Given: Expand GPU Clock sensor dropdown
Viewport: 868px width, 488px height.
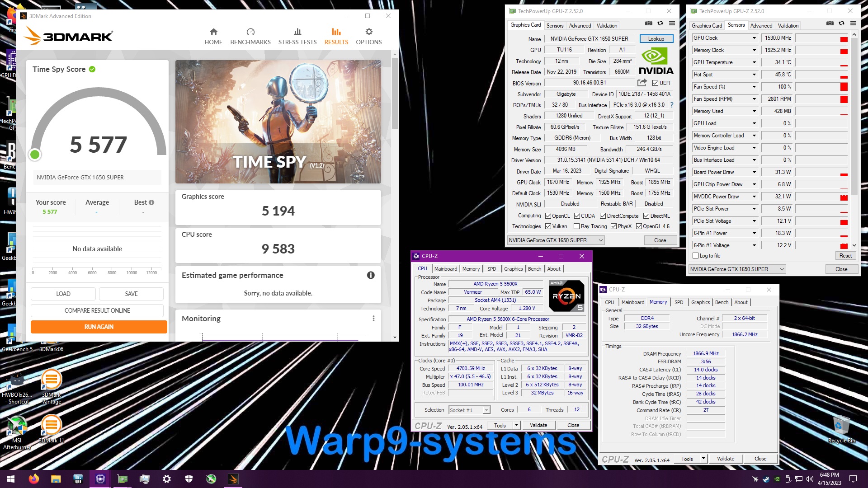Looking at the screenshot, I should pos(754,38).
